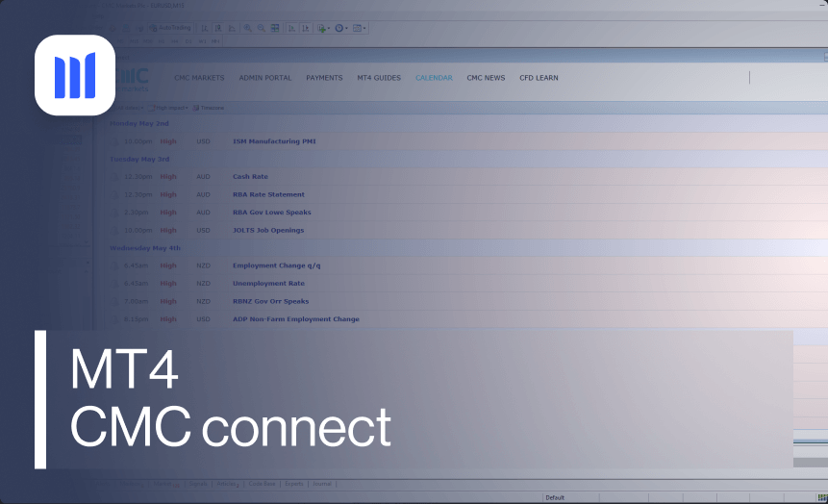Open the High impact filter dropdown
Screen dimensions: 828x504
[x=168, y=108]
